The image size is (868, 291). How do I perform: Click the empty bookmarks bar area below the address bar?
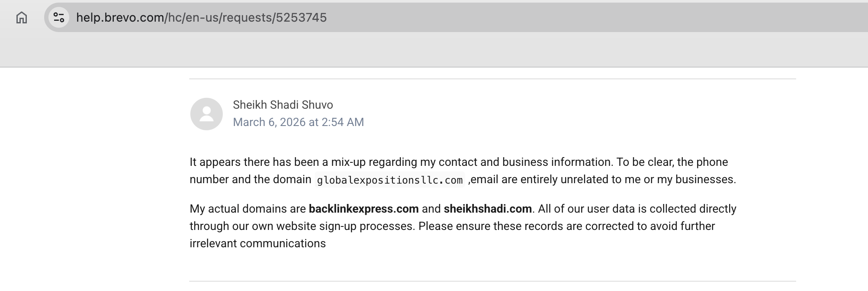tap(433, 50)
